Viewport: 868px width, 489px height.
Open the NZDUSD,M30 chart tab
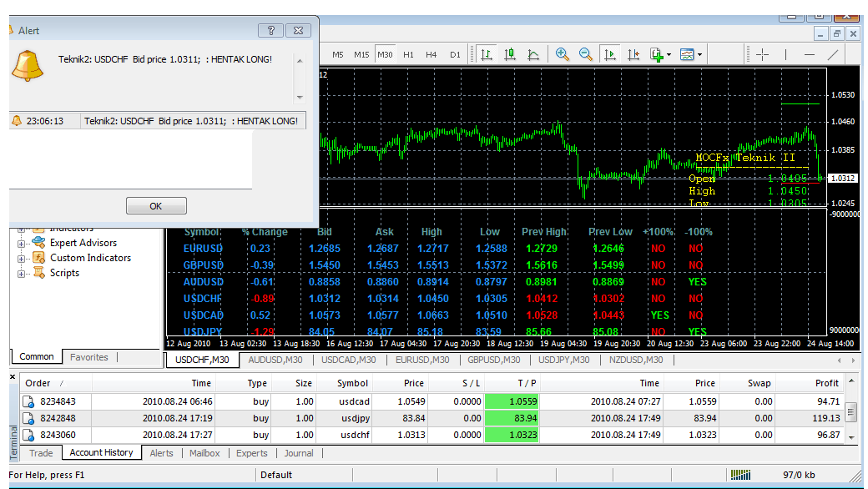pyautogui.click(x=636, y=360)
